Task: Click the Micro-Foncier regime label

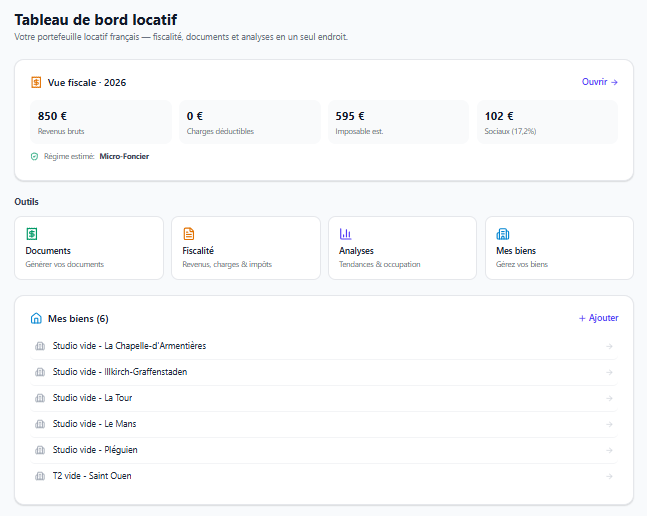Action: click(x=124, y=156)
